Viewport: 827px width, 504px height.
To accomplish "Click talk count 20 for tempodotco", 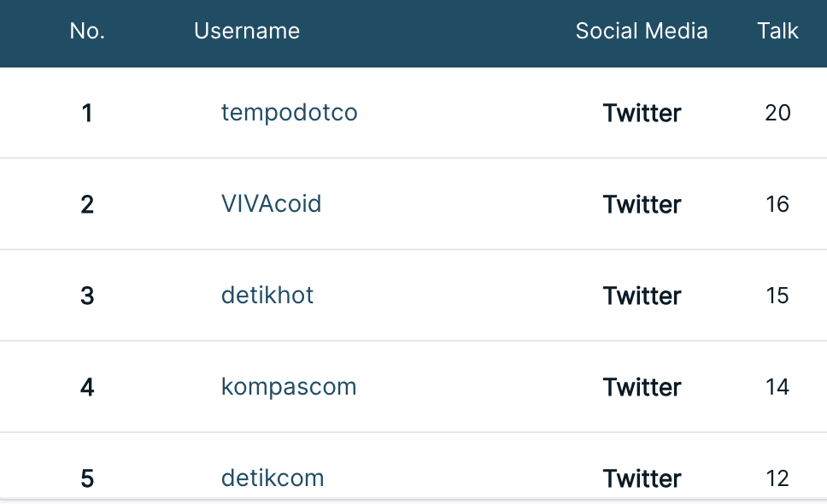I will pos(778,113).
